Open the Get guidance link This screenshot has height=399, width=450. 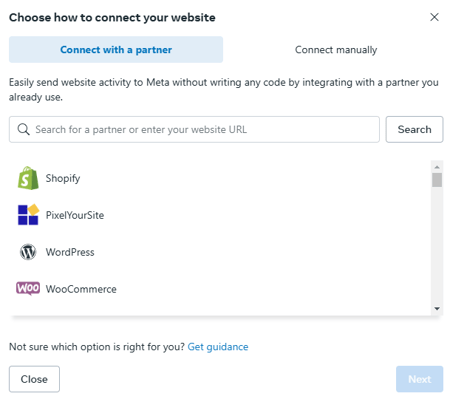click(218, 347)
